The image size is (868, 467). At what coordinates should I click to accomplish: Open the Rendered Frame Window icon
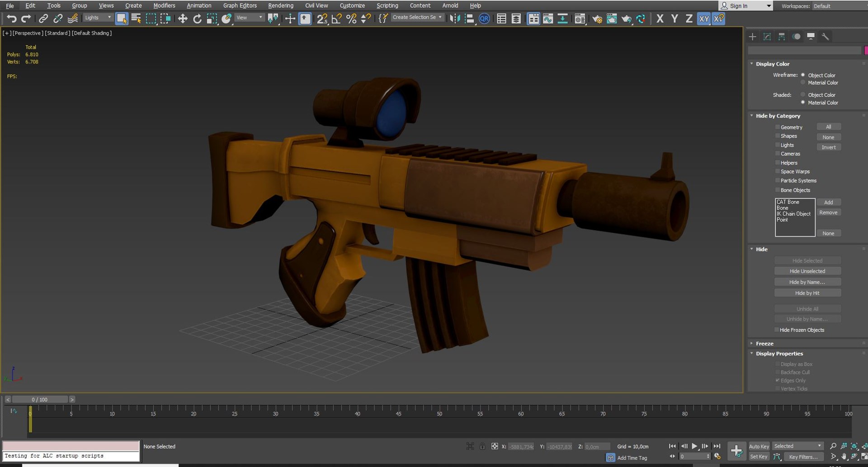coord(612,19)
